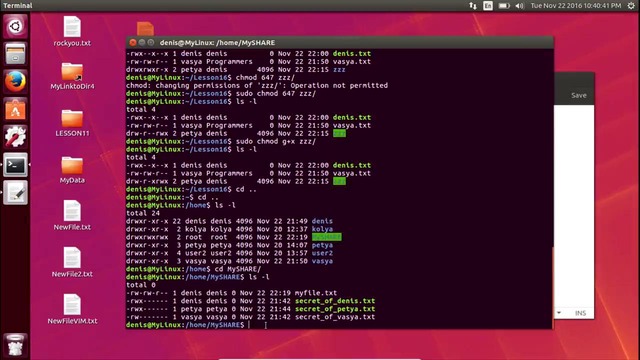Select NewFile2.txt on the desktop

pyautogui.click(x=72, y=262)
